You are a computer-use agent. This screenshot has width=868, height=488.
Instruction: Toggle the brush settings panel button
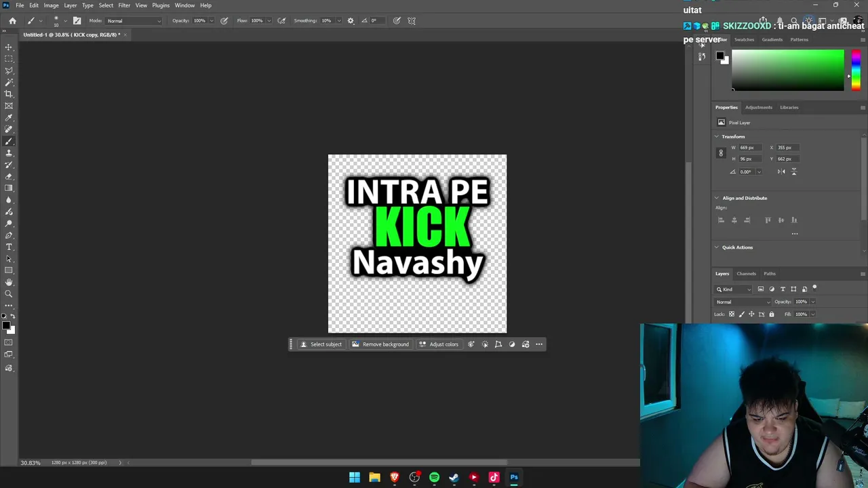point(77,20)
